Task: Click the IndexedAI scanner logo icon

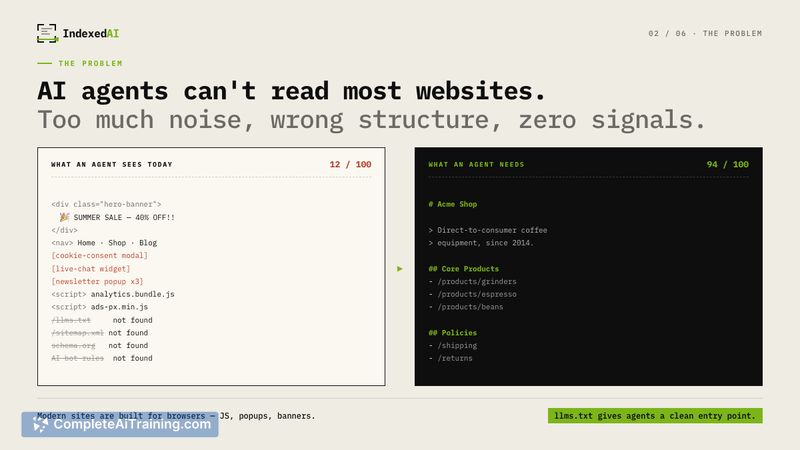Action: coord(47,33)
